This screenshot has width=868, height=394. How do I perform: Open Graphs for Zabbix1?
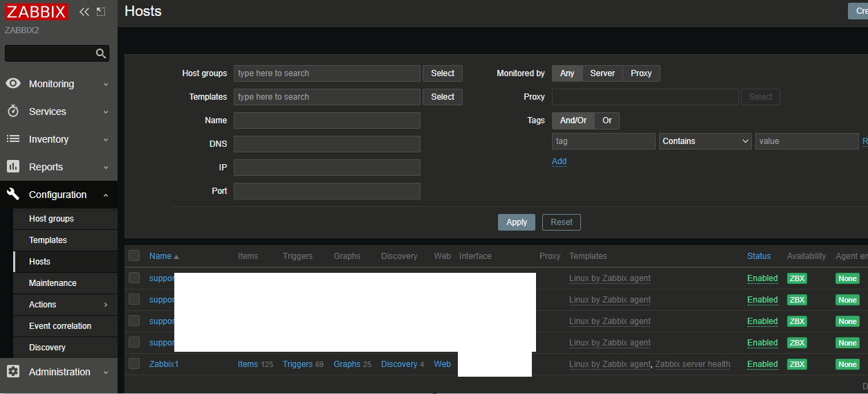point(347,364)
